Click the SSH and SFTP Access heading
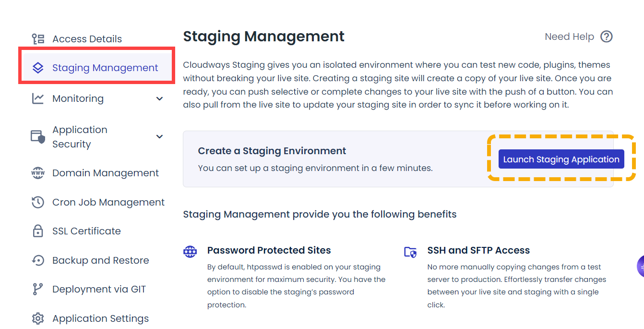Viewport: 644px width, 329px height. (478, 250)
